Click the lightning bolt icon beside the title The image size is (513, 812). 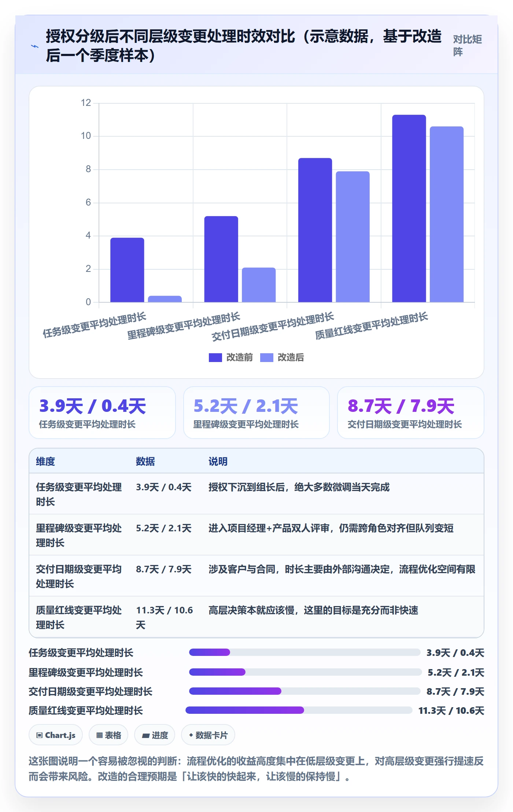(x=35, y=46)
